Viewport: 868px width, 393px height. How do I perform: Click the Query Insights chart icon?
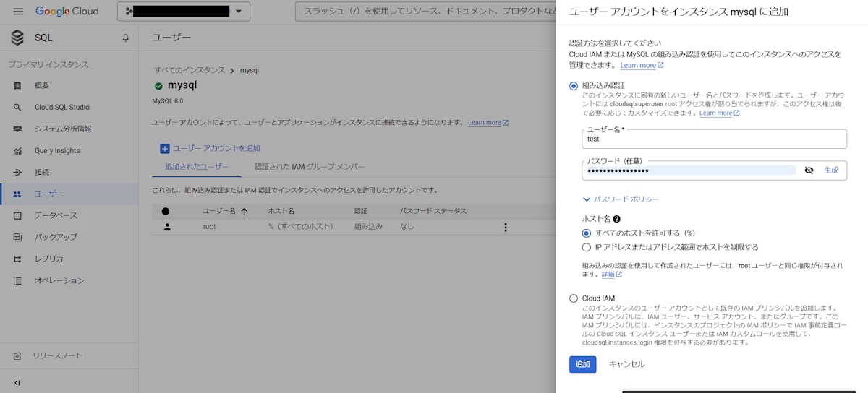(17, 150)
